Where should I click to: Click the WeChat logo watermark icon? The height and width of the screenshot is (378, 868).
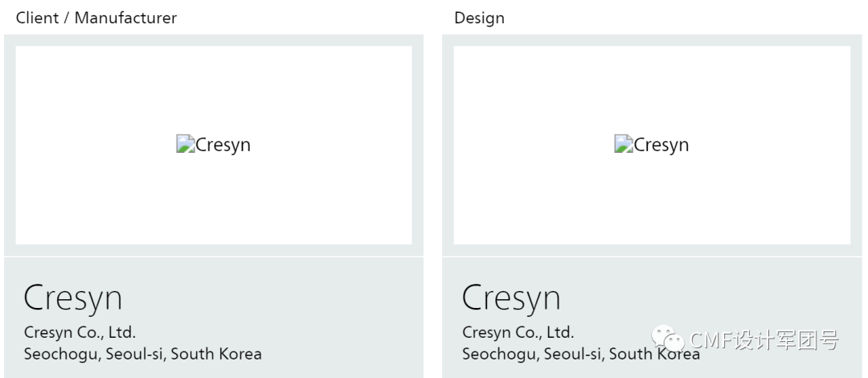(x=666, y=341)
